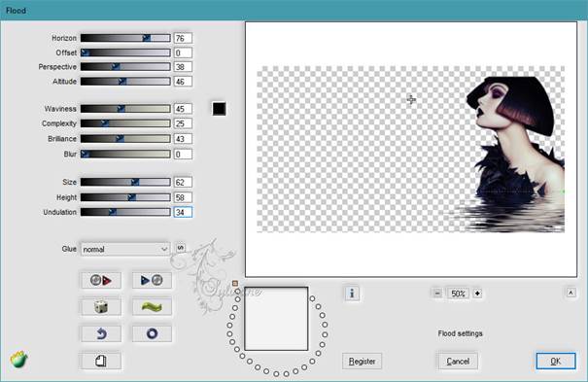This screenshot has height=382, width=588.
Task: Click the blue undo arrow button
Action: [100, 333]
